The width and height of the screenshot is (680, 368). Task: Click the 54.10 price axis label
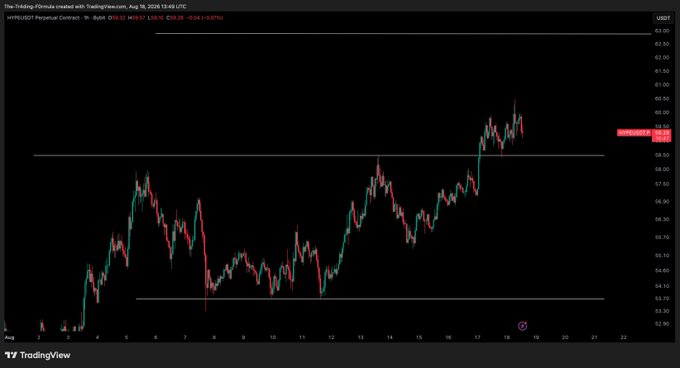pos(662,286)
